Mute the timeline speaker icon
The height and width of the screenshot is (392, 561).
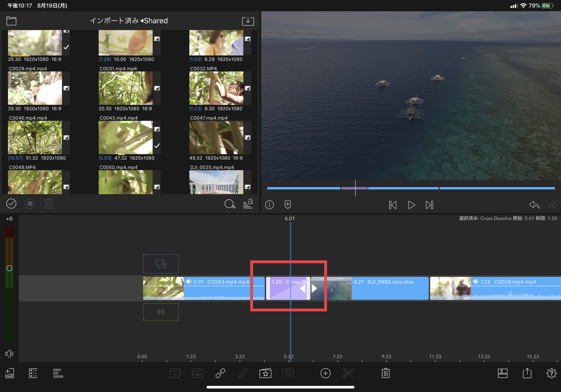[9, 353]
